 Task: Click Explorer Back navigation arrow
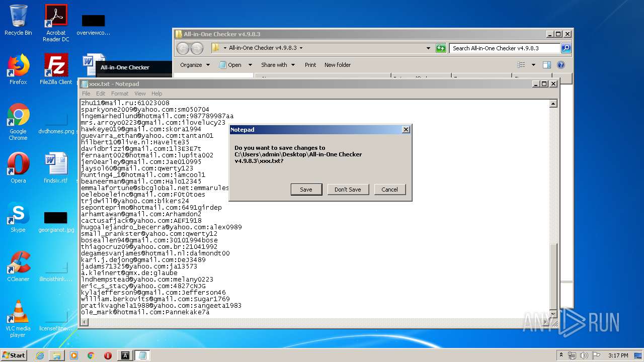click(x=183, y=48)
